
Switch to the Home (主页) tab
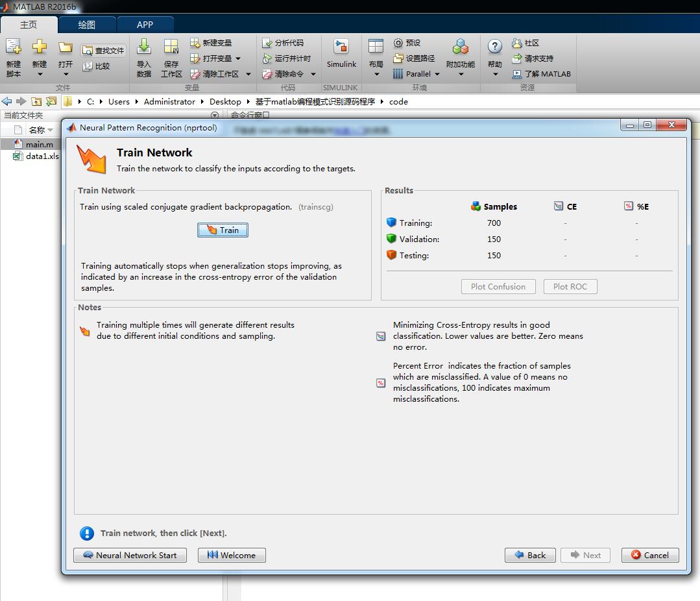click(29, 25)
